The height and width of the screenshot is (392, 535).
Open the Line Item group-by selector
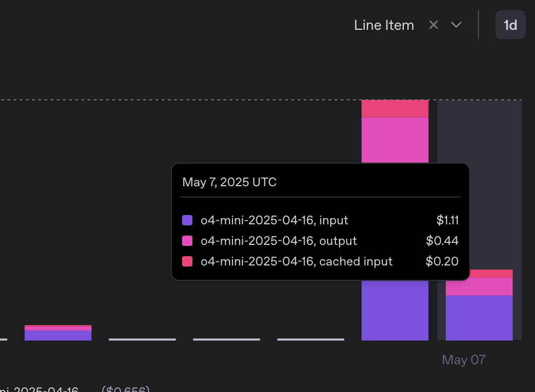pyautogui.click(x=384, y=25)
